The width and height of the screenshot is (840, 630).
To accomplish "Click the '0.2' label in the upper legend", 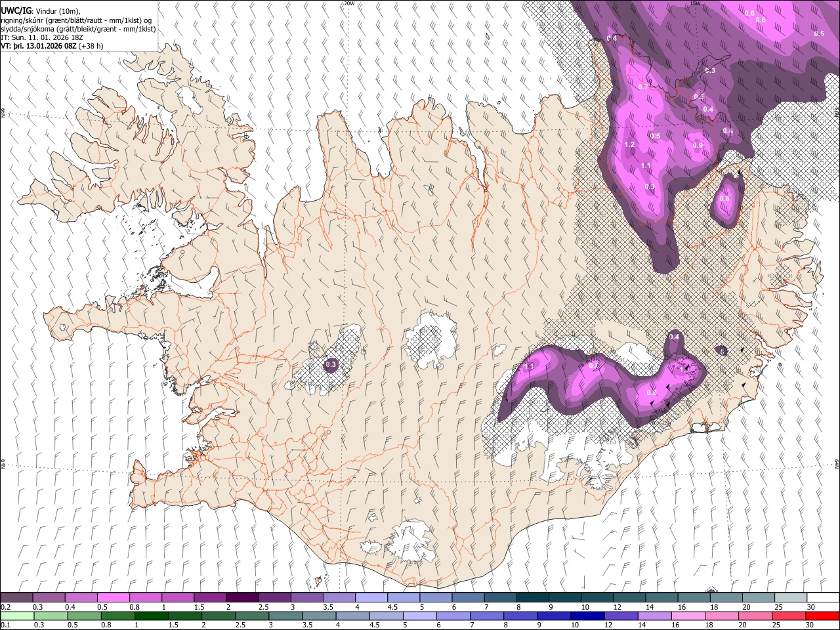I will coord(5,607).
